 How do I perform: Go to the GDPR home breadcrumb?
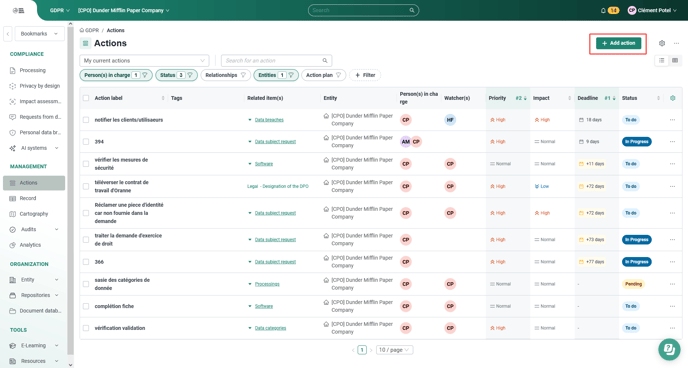point(89,30)
